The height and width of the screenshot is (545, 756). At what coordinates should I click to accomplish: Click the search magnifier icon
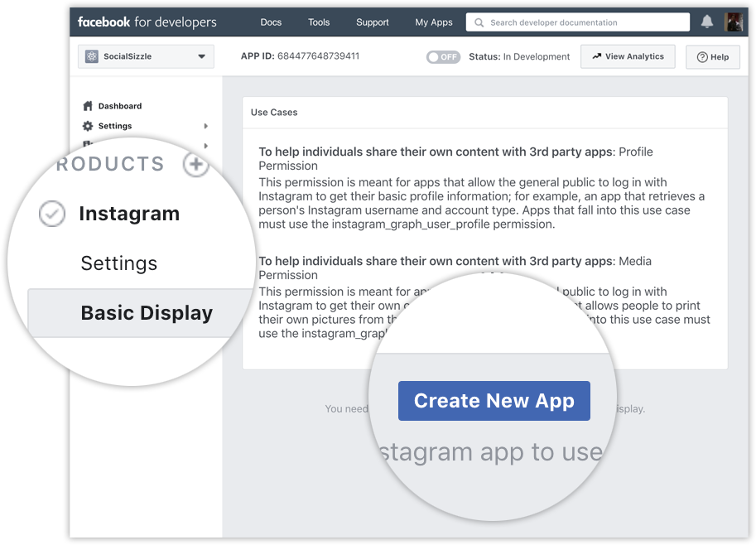click(x=478, y=22)
